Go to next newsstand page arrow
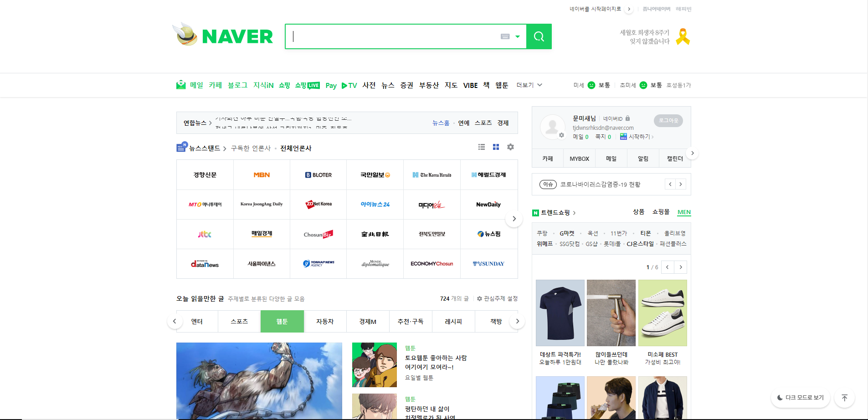The image size is (868, 420). tap(514, 219)
